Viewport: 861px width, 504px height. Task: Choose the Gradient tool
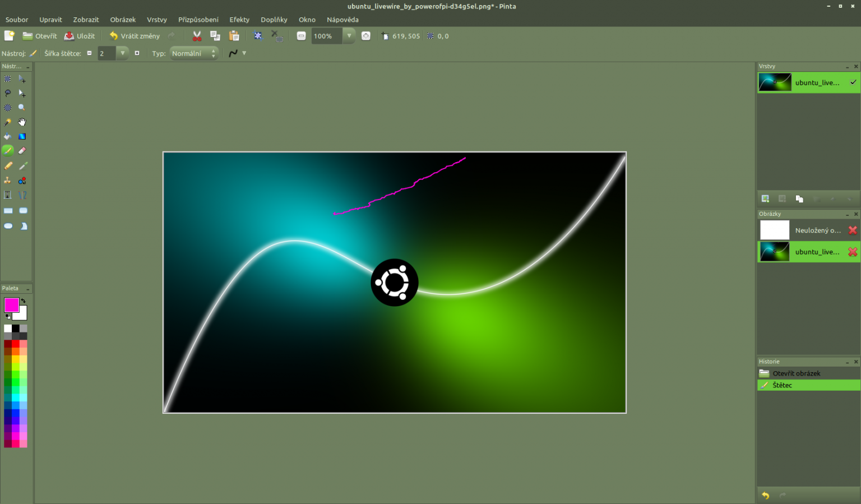click(22, 136)
